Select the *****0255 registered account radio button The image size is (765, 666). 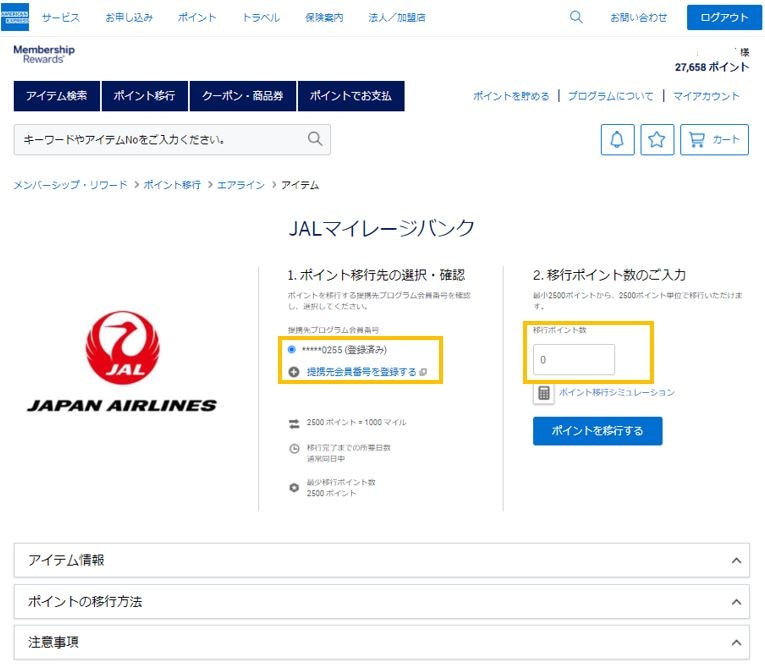pos(292,350)
